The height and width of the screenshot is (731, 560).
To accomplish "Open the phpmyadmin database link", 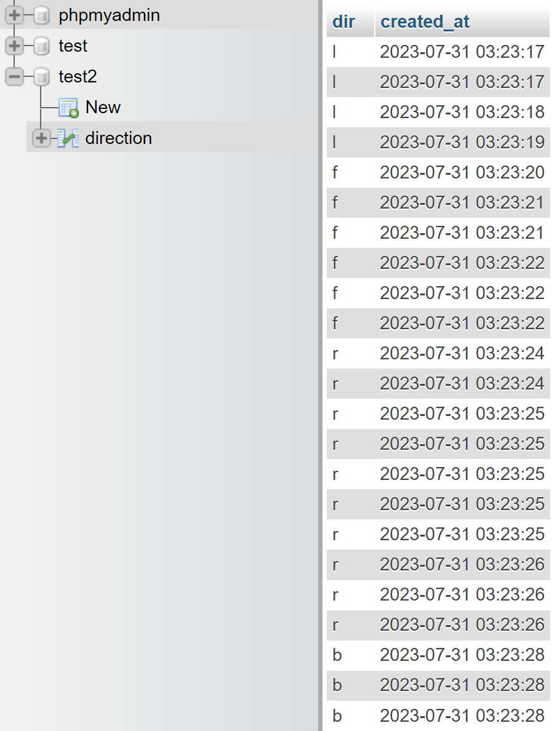I will pyautogui.click(x=109, y=15).
